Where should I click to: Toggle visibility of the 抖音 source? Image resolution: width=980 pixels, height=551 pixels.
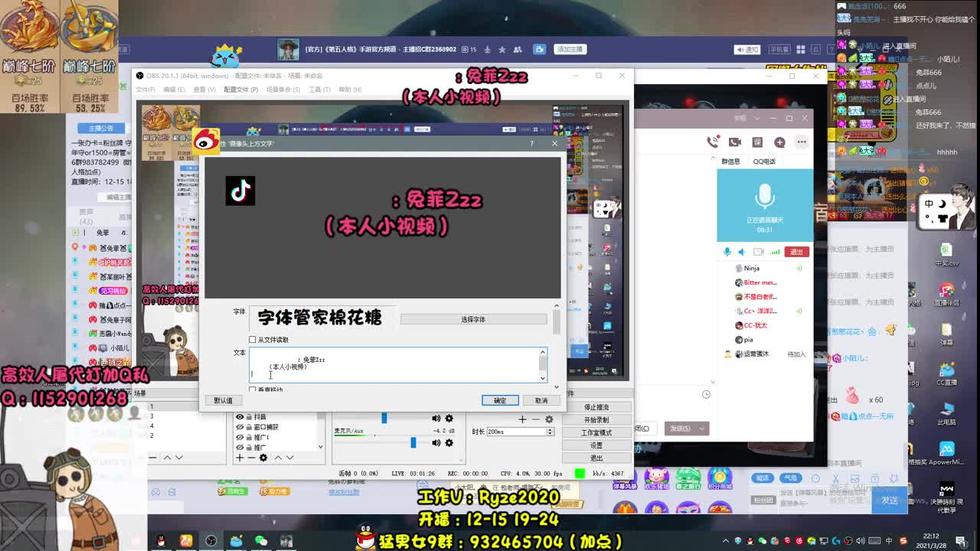[240, 417]
